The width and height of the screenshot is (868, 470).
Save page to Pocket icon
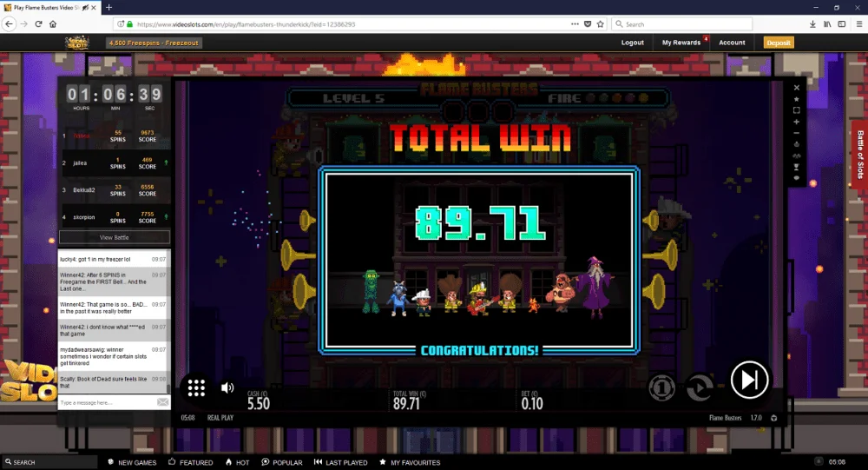coord(588,23)
